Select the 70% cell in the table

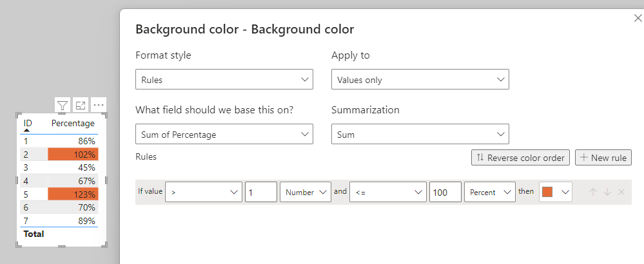click(73, 207)
